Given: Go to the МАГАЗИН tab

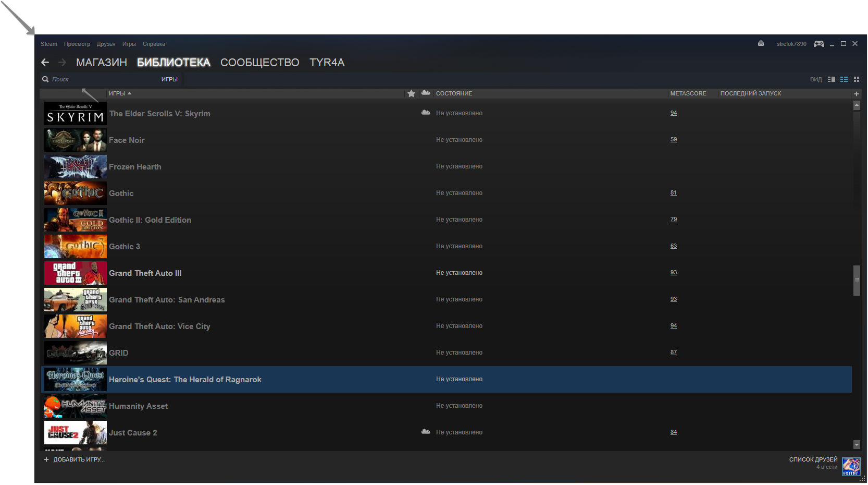Looking at the screenshot, I should click(102, 63).
